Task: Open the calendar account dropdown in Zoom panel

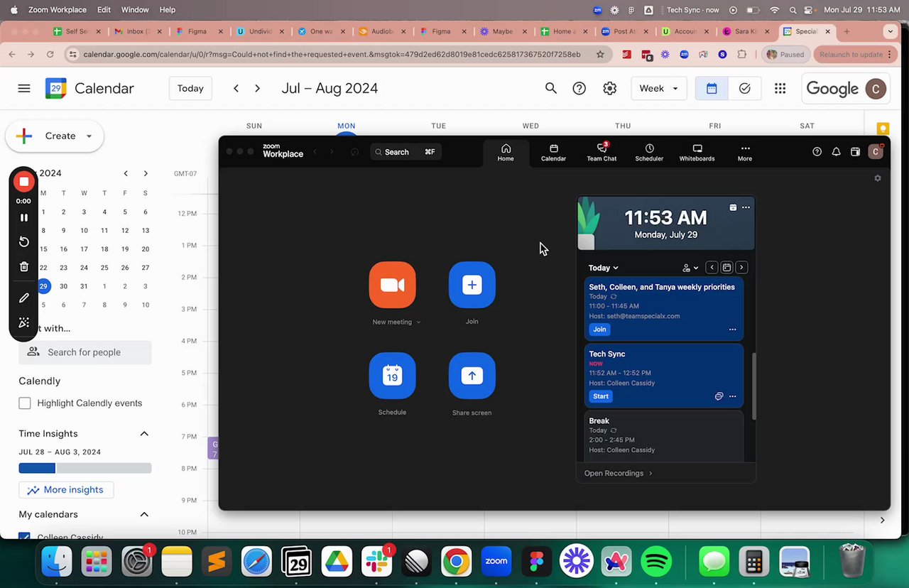Action: point(690,268)
